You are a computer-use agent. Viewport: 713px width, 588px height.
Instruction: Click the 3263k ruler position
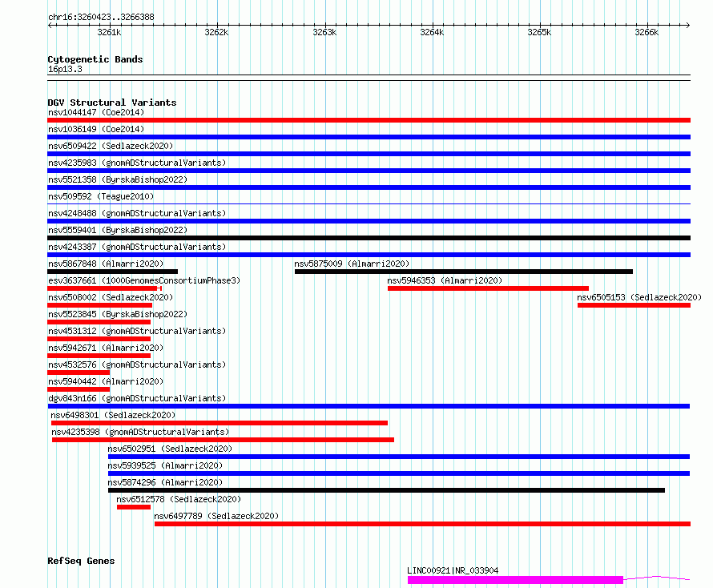point(324,32)
